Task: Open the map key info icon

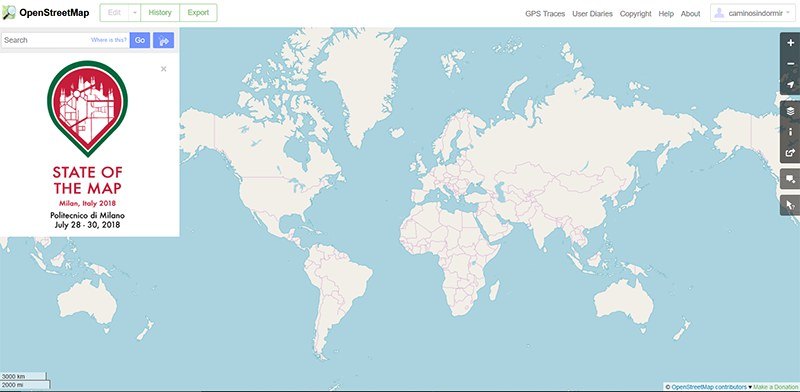Action: click(790, 132)
